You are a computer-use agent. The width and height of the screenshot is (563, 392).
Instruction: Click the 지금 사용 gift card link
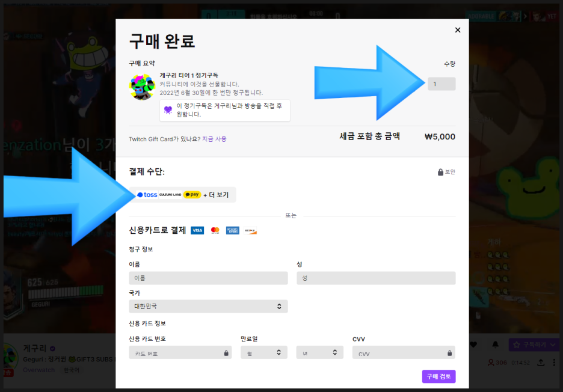[x=214, y=139]
